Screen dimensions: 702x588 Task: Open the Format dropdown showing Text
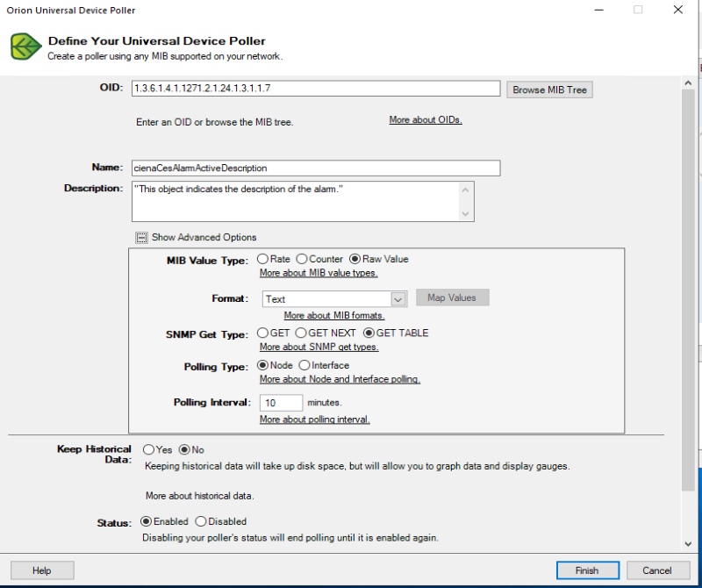click(x=335, y=298)
